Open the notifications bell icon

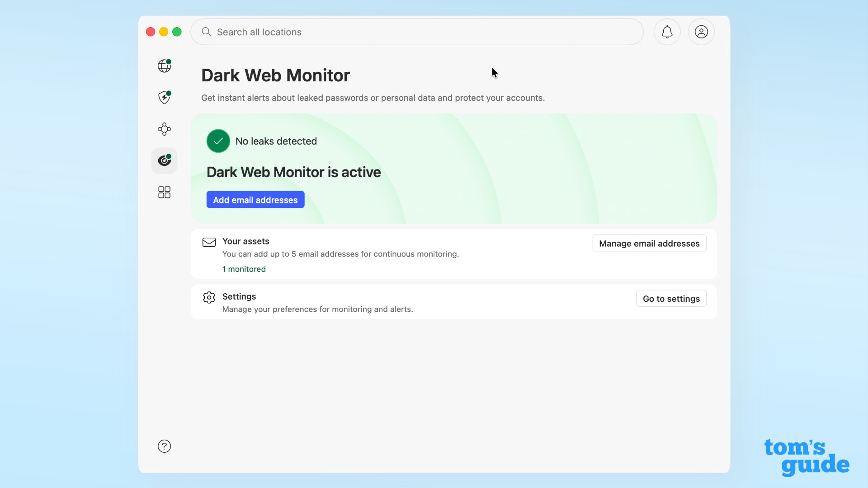[667, 32]
